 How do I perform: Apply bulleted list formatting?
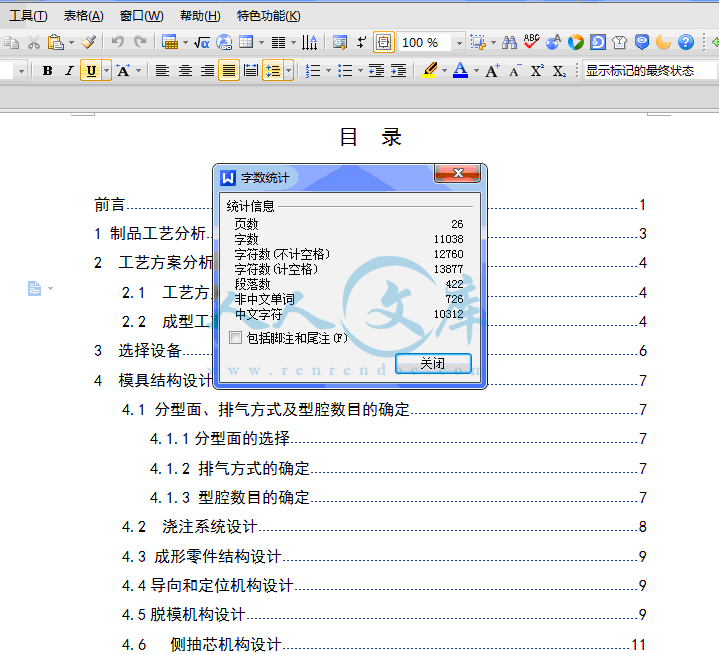[345, 71]
